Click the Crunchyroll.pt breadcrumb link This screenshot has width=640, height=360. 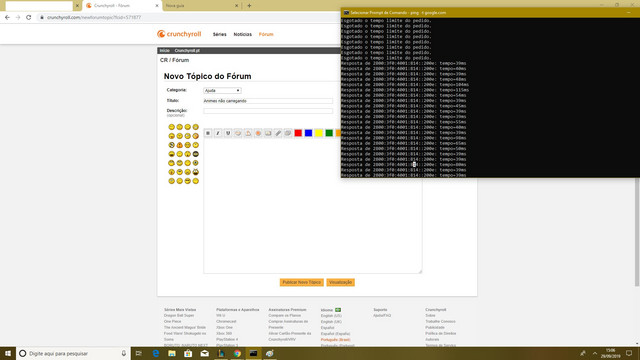(x=187, y=51)
